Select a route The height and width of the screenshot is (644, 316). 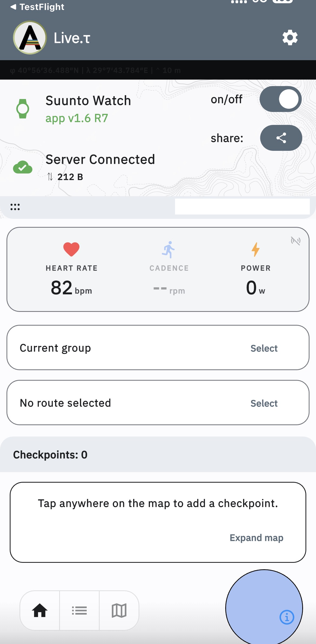pyautogui.click(x=264, y=403)
